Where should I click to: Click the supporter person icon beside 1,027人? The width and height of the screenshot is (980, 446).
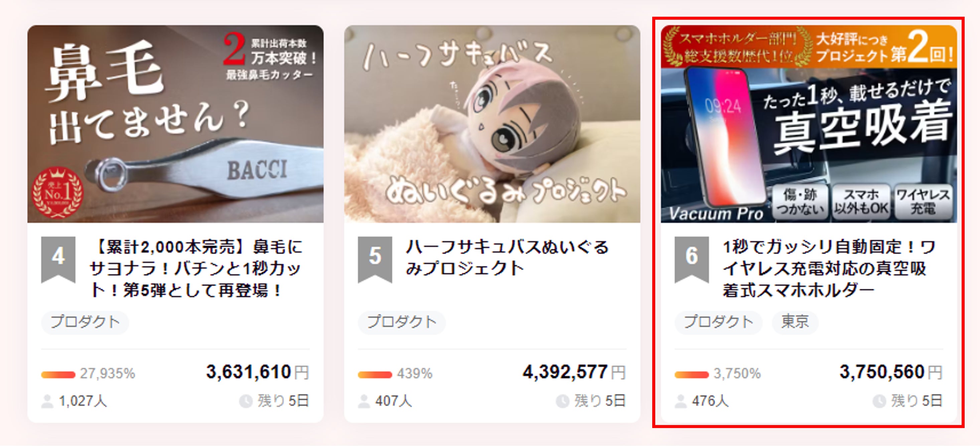47,401
